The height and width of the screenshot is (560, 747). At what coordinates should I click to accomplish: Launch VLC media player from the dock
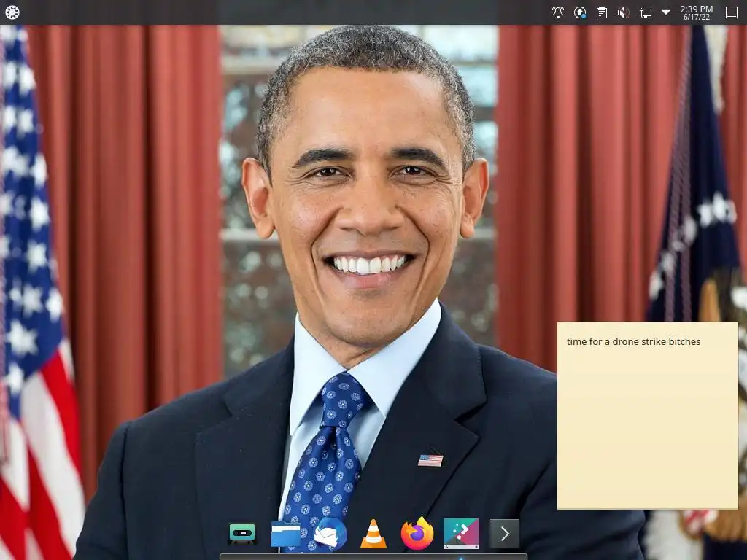373,534
